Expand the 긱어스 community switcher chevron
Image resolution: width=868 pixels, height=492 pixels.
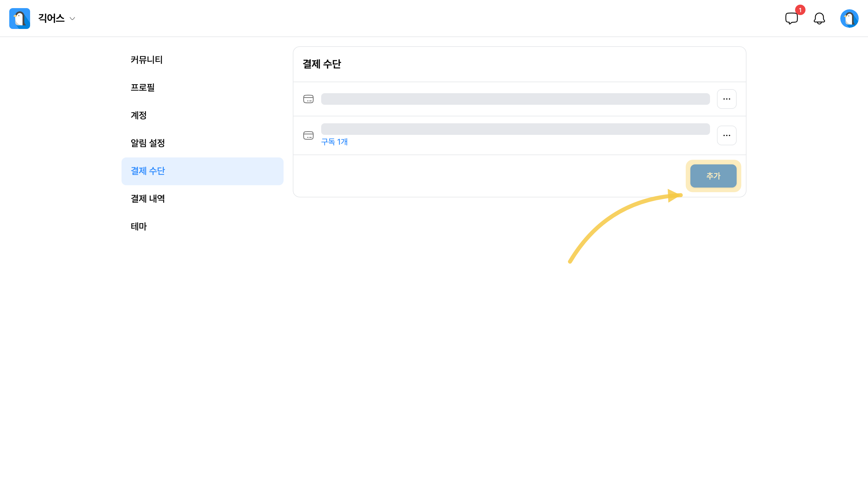pos(72,19)
